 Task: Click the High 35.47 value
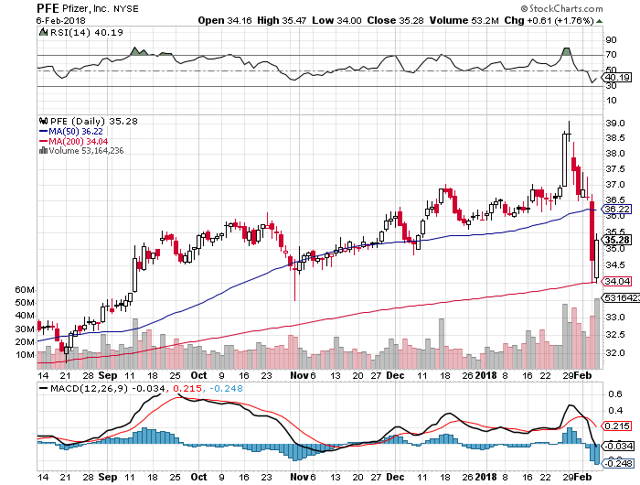[282, 20]
